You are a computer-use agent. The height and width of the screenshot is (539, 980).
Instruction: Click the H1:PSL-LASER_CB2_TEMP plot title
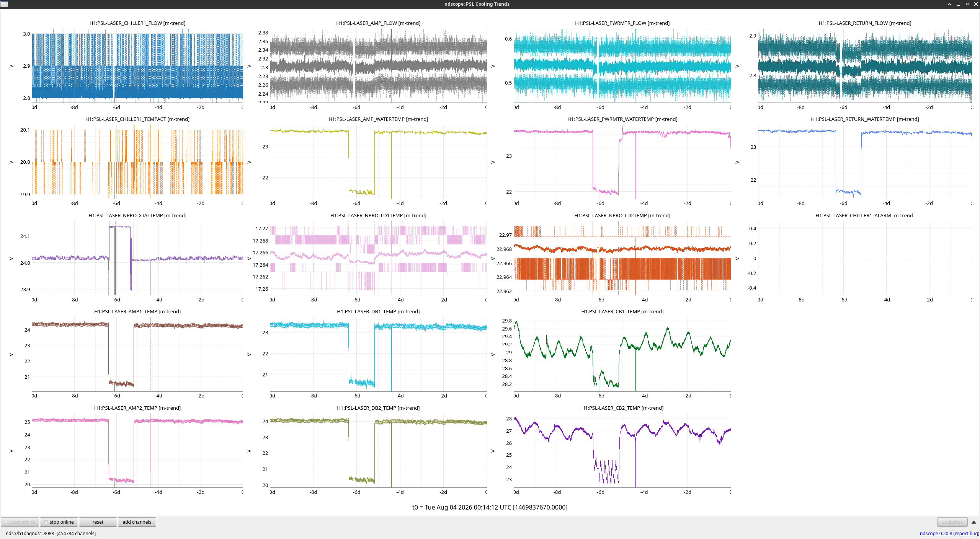(x=622, y=408)
